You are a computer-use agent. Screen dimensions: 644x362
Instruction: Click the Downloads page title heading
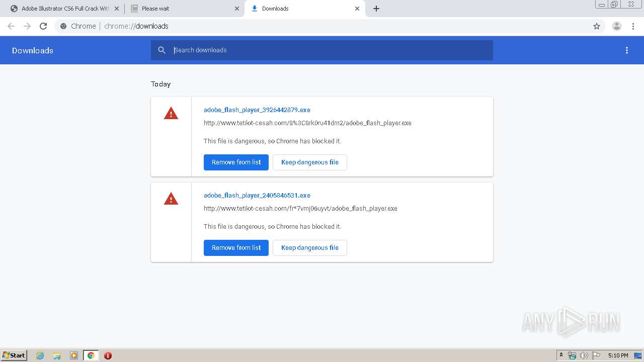click(33, 50)
